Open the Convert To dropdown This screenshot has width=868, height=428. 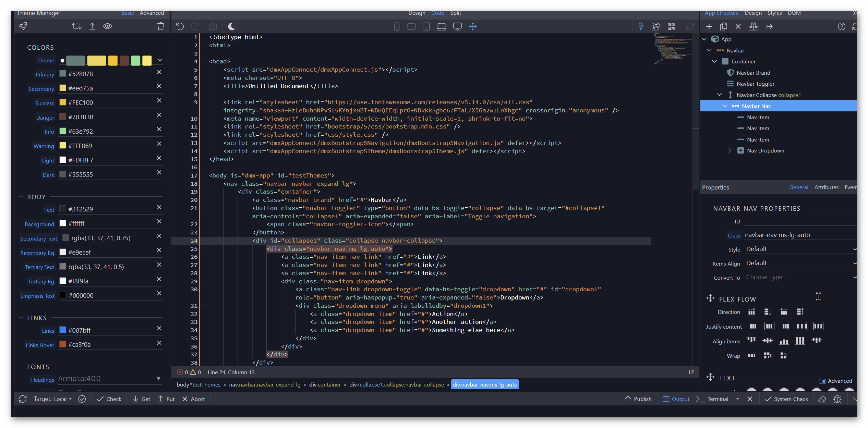[801, 277]
